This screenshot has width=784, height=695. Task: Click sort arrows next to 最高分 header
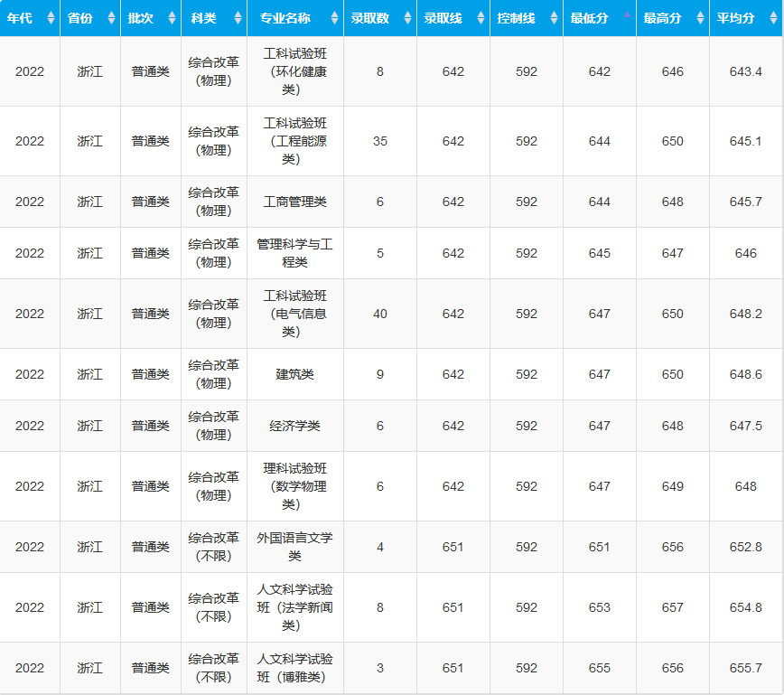point(700,18)
